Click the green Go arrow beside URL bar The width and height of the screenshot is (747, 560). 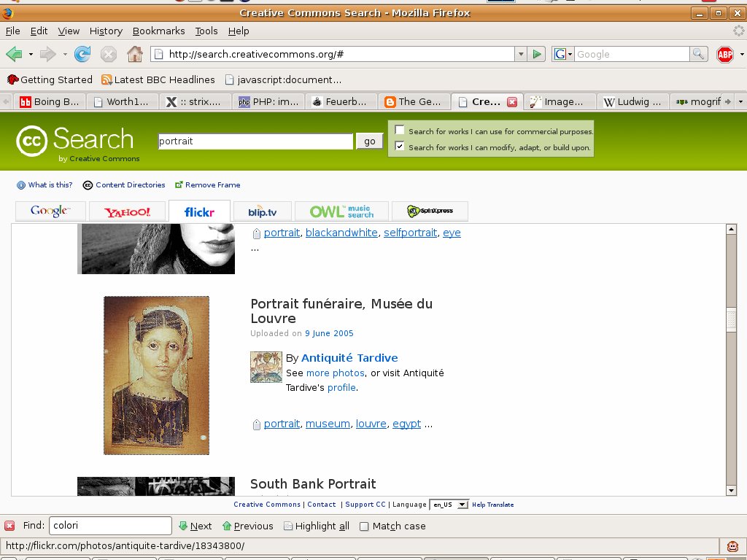coord(537,54)
